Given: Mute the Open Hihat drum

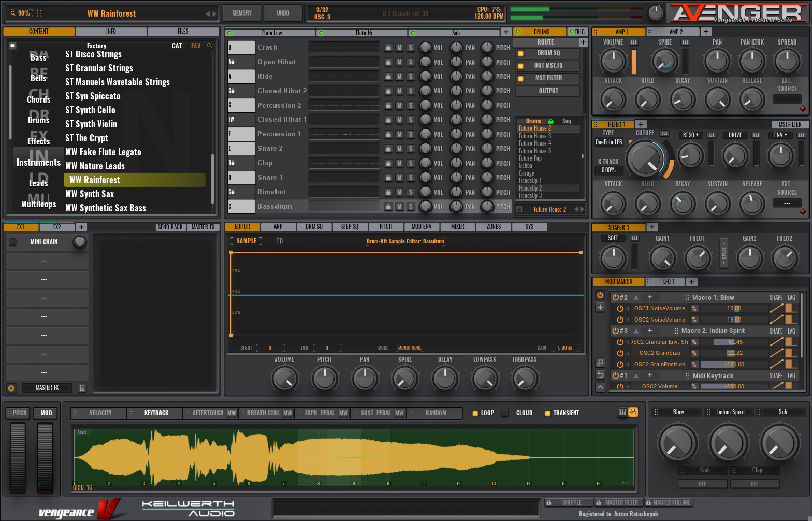Looking at the screenshot, I should point(400,62).
